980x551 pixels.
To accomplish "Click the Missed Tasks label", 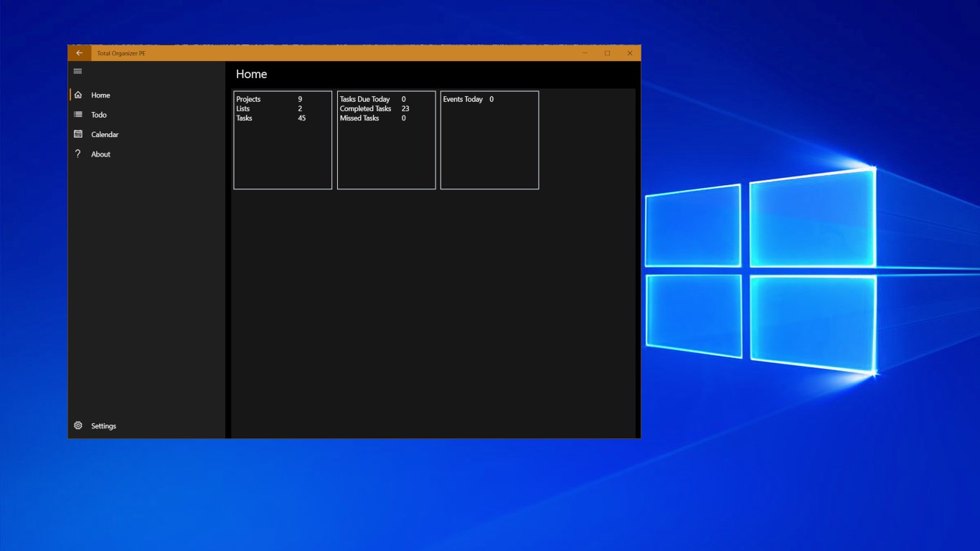I will 359,118.
